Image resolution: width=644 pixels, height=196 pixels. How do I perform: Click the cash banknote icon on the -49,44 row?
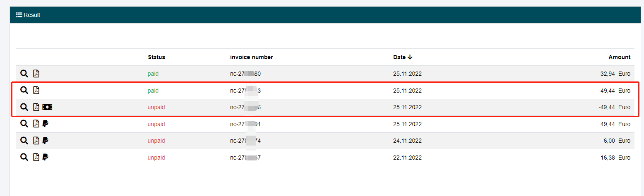point(47,107)
